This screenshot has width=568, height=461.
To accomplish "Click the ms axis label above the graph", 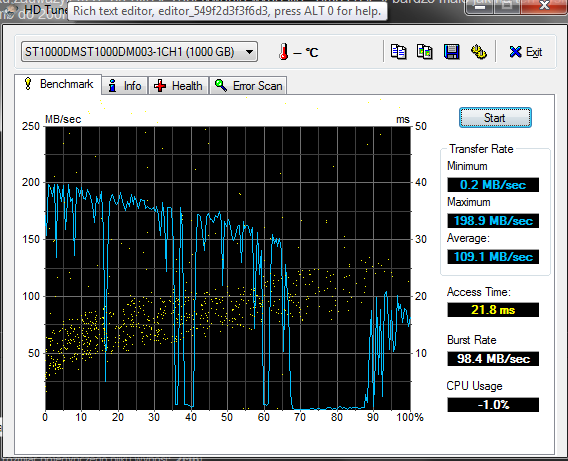I will [x=403, y=120].
